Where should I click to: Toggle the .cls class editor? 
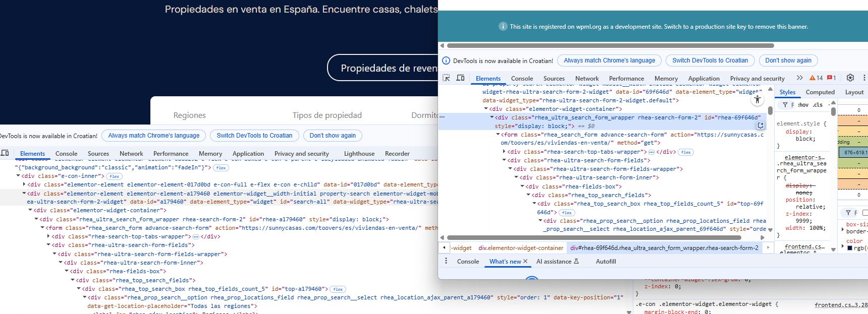[x=818, y=105]
